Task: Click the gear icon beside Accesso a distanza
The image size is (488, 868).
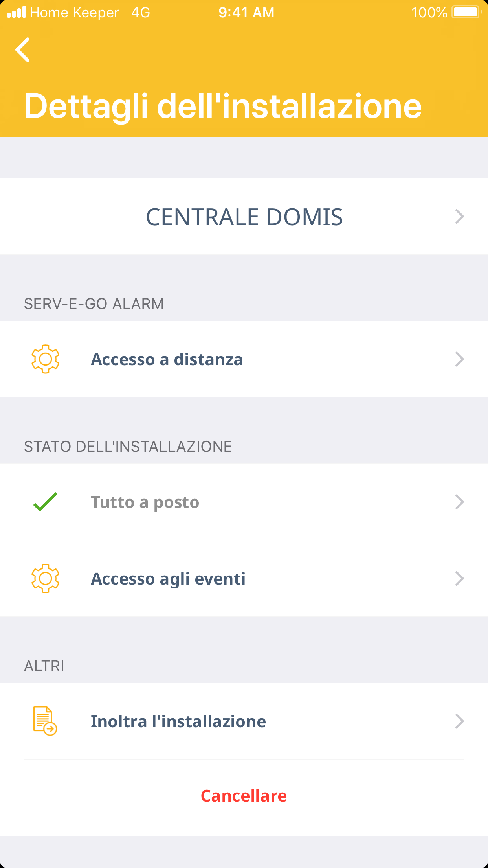Action: click(46, 359)
